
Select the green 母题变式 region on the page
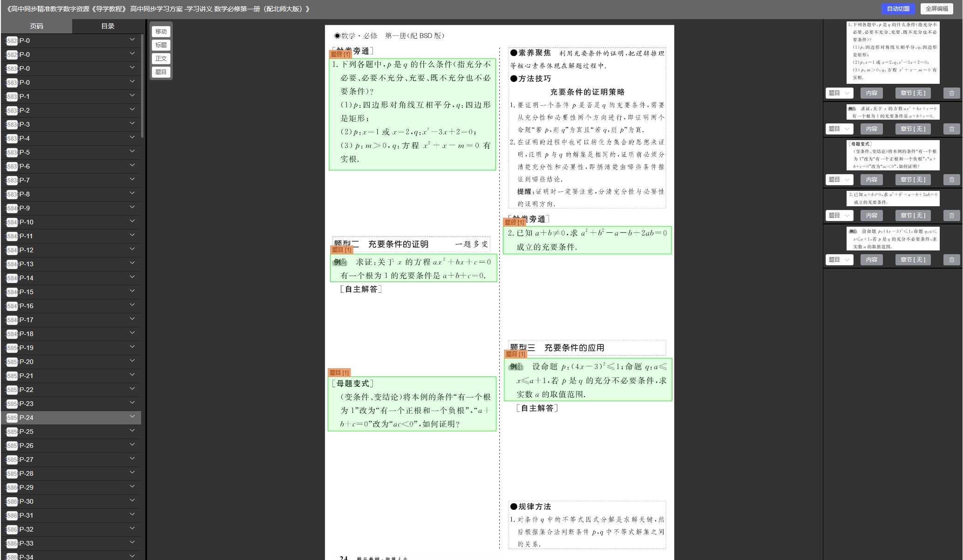(x=412, y=404)
